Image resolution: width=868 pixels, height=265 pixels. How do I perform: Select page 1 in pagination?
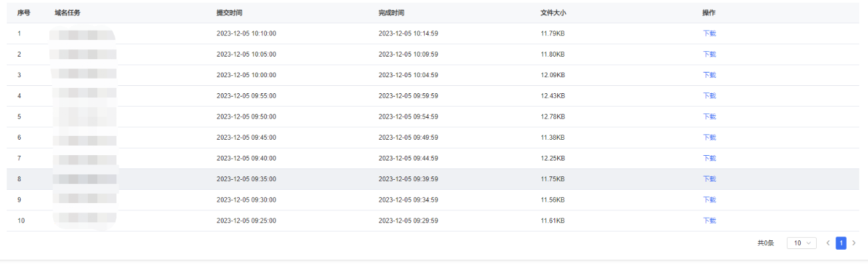[841, 243]
